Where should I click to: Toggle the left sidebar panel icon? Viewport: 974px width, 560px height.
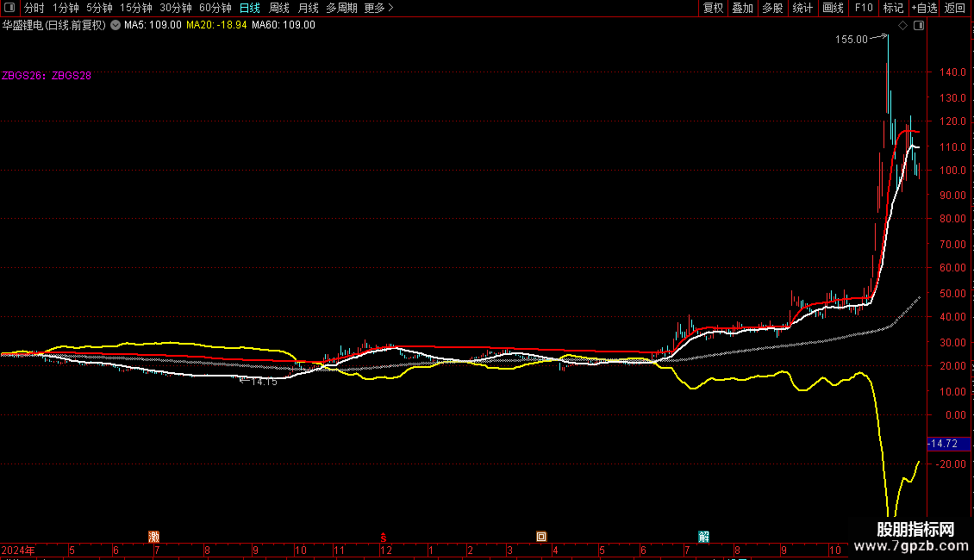pyautogui.click(x=9, y=8)
